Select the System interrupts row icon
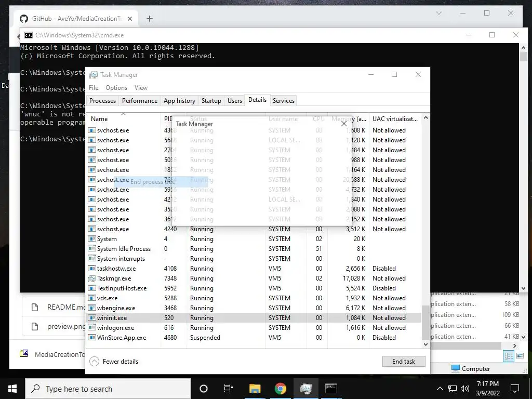This screenshot has width=532, height=399. tap(91, 259)
